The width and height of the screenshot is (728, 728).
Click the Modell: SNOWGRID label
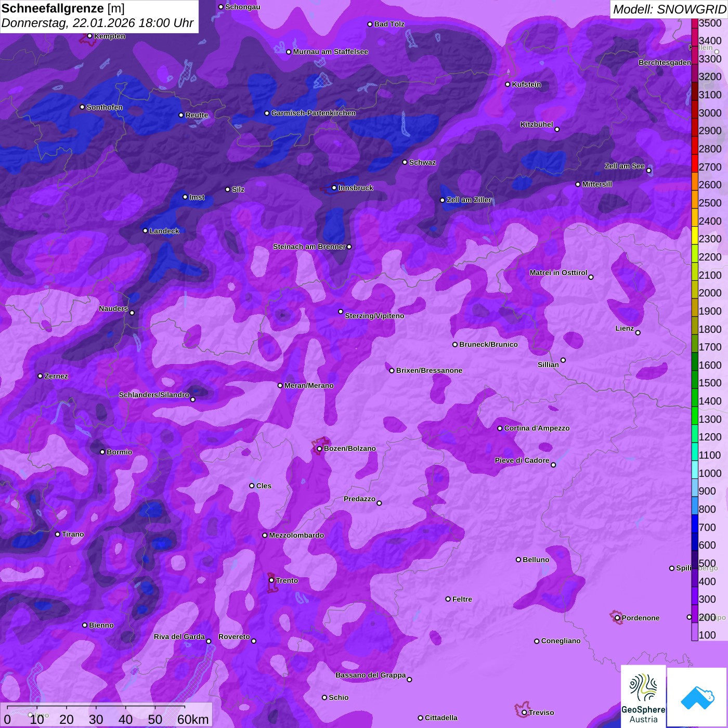tap(669, 9)
